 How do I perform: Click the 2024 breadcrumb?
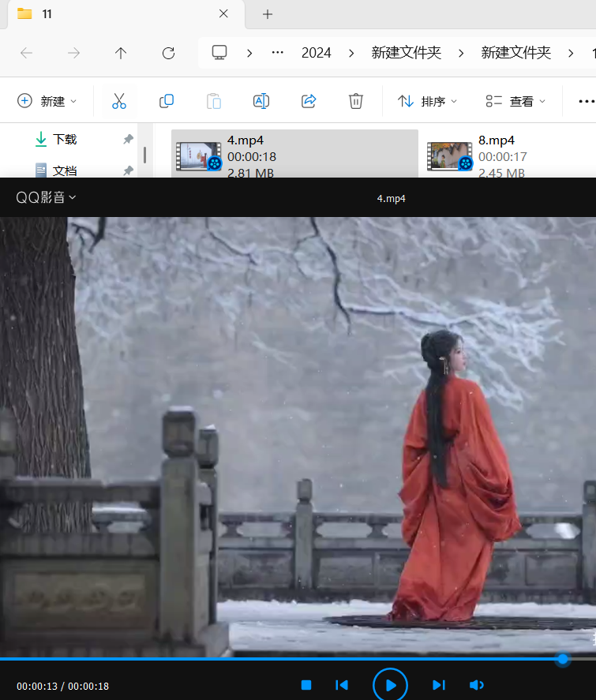316,53
